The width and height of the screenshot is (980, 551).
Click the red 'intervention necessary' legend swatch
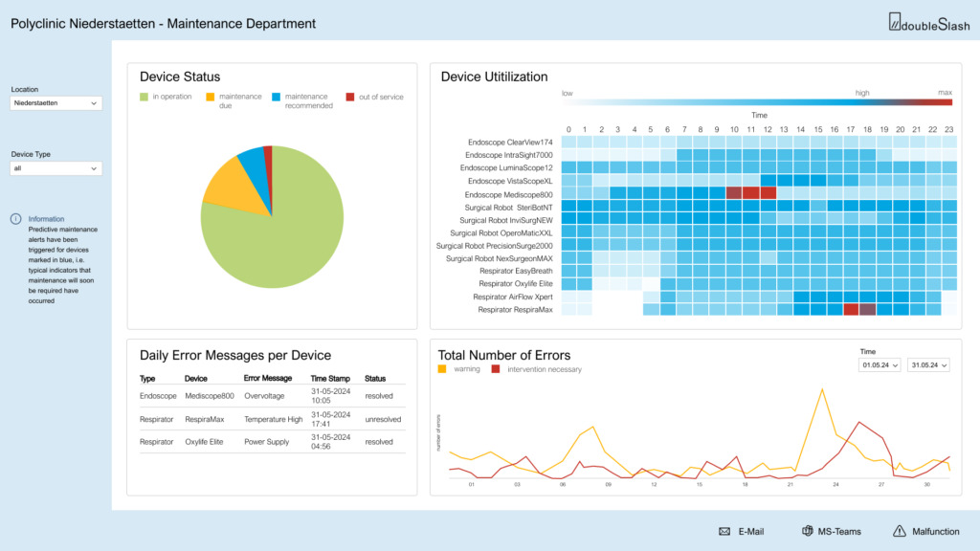496,369
